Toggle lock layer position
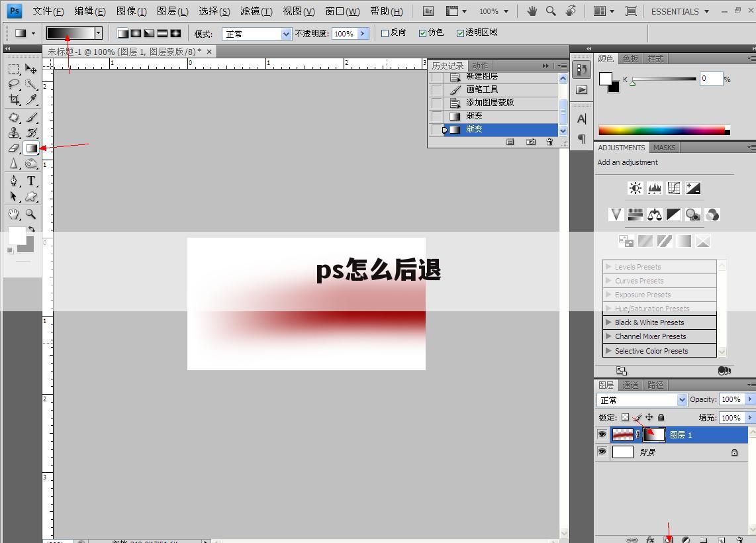The image size is (756, 543). tap(649, 417)
